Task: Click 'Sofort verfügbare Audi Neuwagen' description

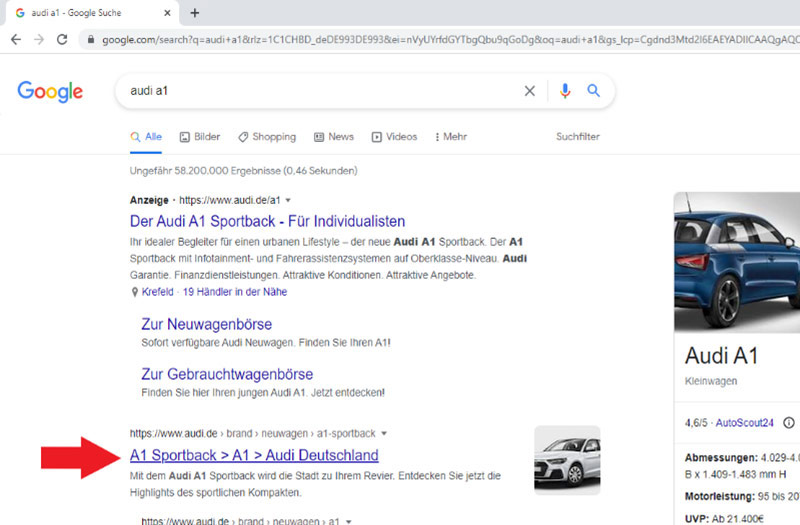Action: click(266, 342)
